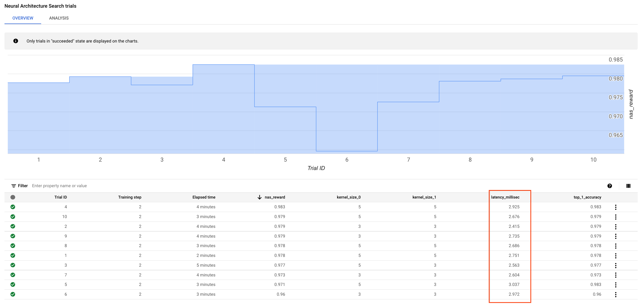Click the green check icon for trial 9
Image resolution: width=644 pixels, height=306 pixels.
pyautogui.click(x=13, y=236)
